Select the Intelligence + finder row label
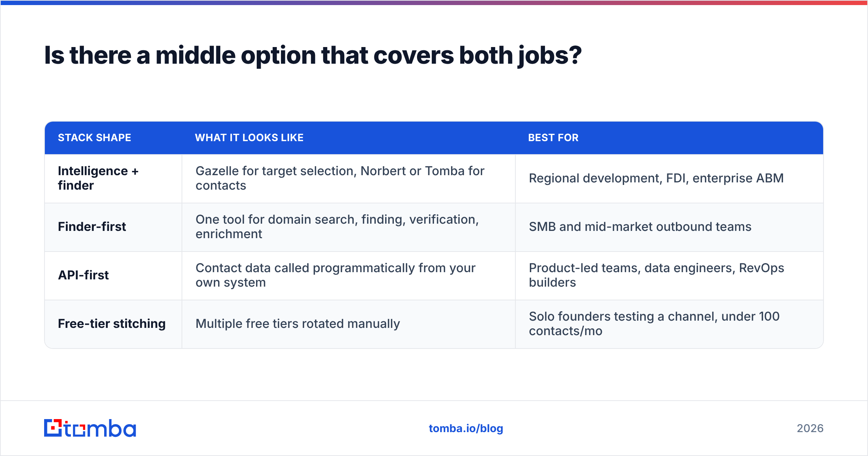Screen dimensions: 868x456 click(x=98, y=178)
